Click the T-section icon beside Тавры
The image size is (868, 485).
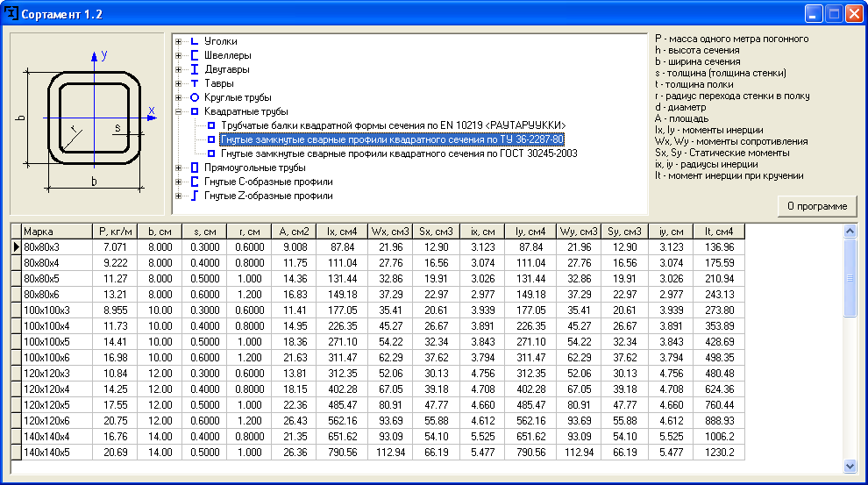coord(195,83)
